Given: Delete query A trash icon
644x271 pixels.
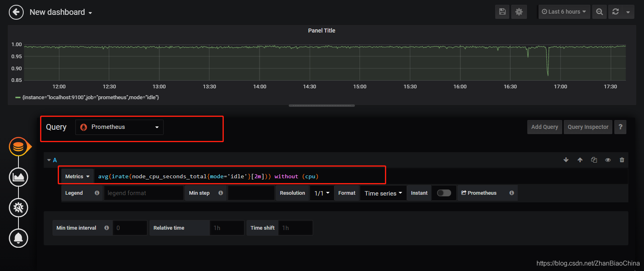Looking at the screenshot, I should point(622,160).
